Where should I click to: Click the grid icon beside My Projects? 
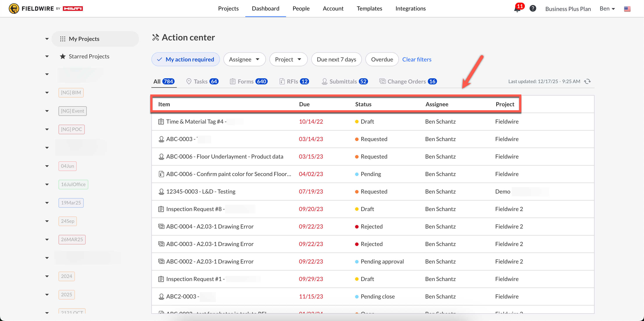(62, 39)
